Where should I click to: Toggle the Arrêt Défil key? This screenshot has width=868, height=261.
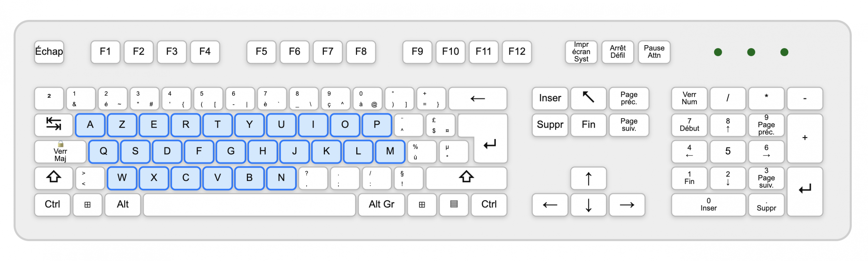617,52
